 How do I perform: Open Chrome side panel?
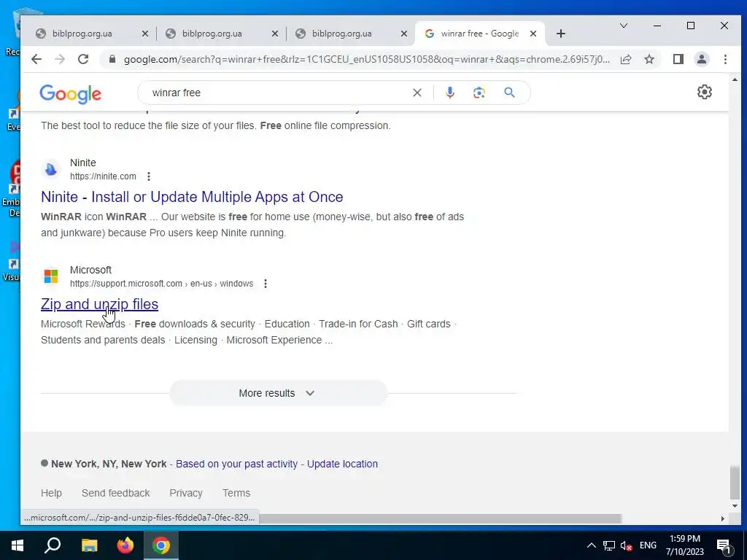pyautogui.click(x=678, y=60)
